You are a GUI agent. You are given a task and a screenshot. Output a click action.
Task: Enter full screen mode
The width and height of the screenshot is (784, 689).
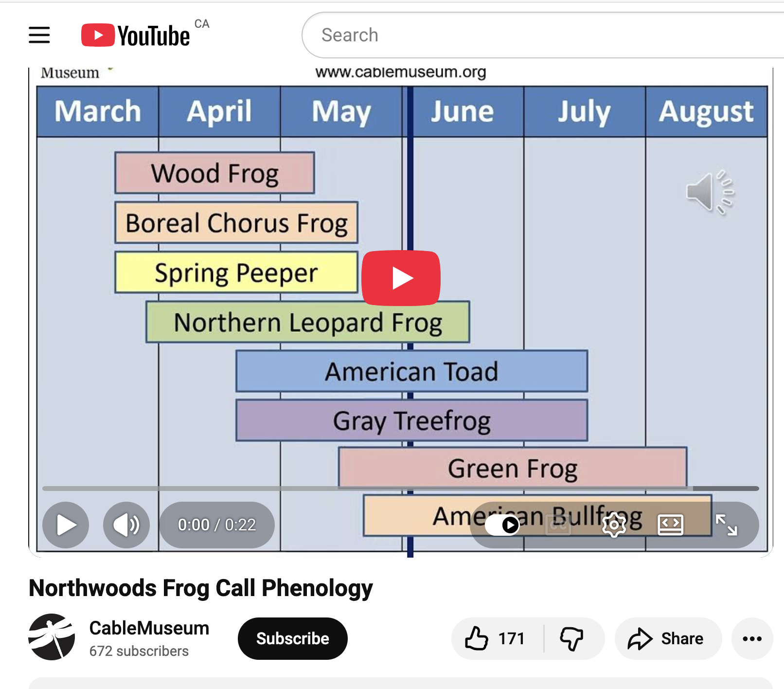[x=726, y=525]
